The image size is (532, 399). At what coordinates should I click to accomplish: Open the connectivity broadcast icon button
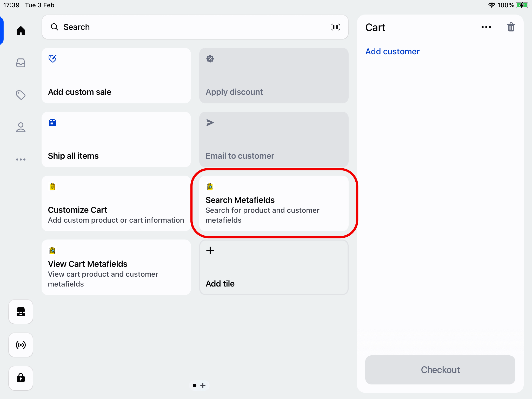pos(21,345)
